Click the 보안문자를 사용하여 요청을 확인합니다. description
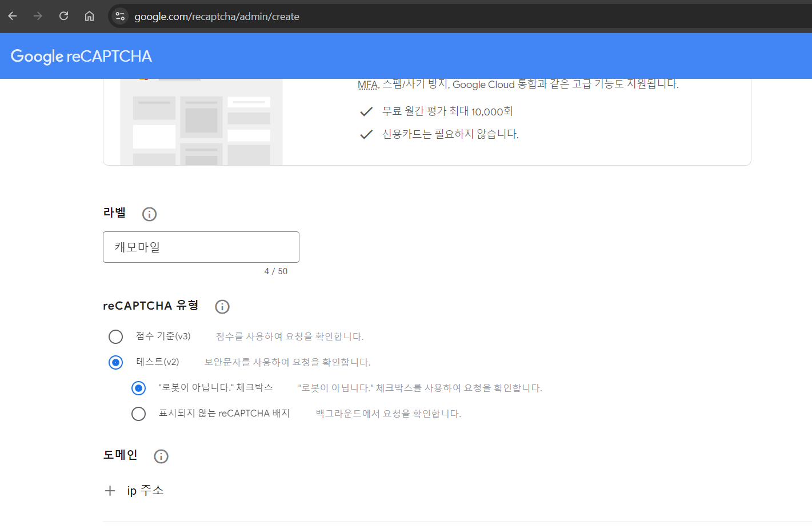Screen dimensions: 812x529 [x=287, y=362]
